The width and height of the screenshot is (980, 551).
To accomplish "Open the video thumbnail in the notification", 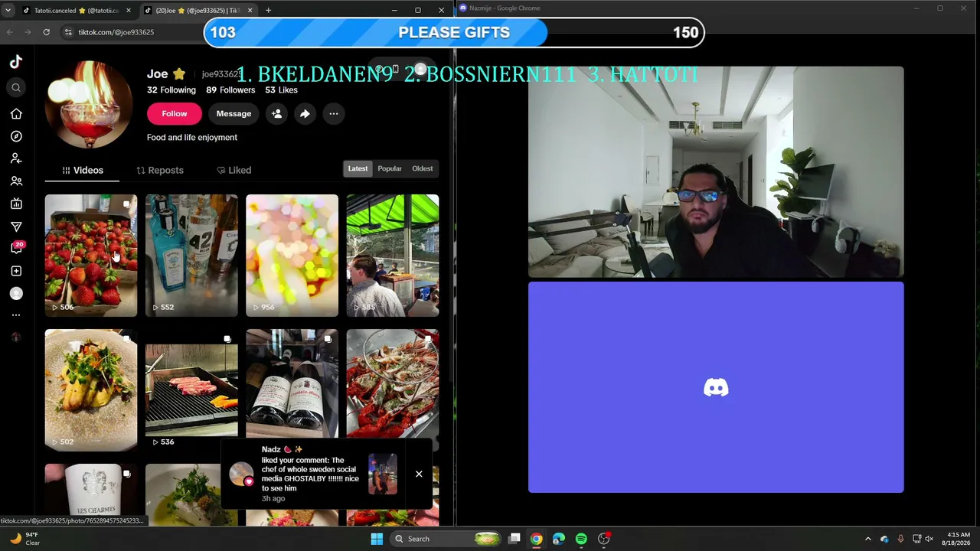I will click(x=383, y=474).
